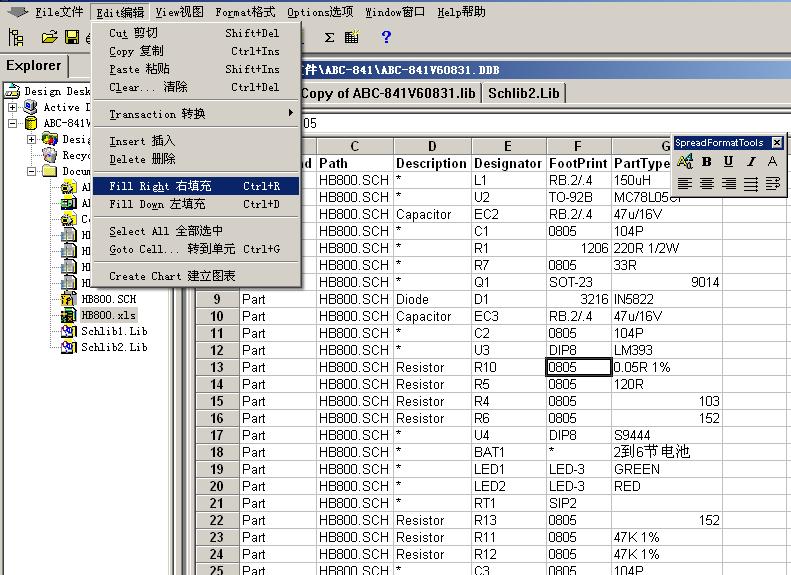This screenshot has height=575, width=791.
Task: Align cell text right in SpreadFormatTools
Action: point(729,184)
